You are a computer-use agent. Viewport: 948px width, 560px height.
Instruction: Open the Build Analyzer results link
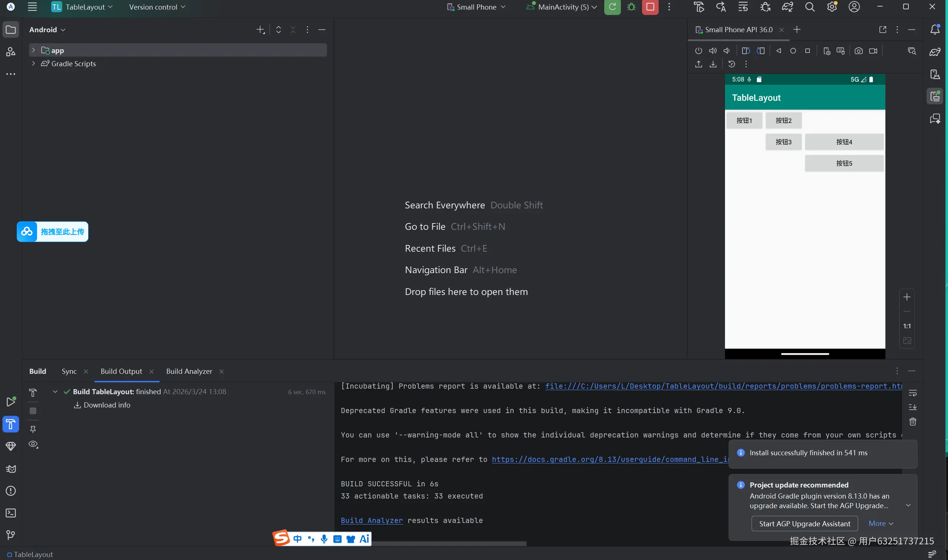372,520
